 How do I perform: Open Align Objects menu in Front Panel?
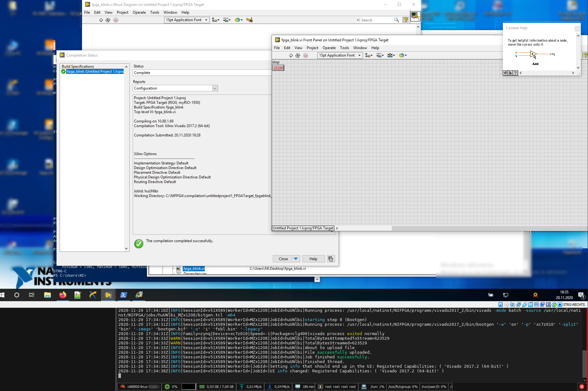coord(369,55)
